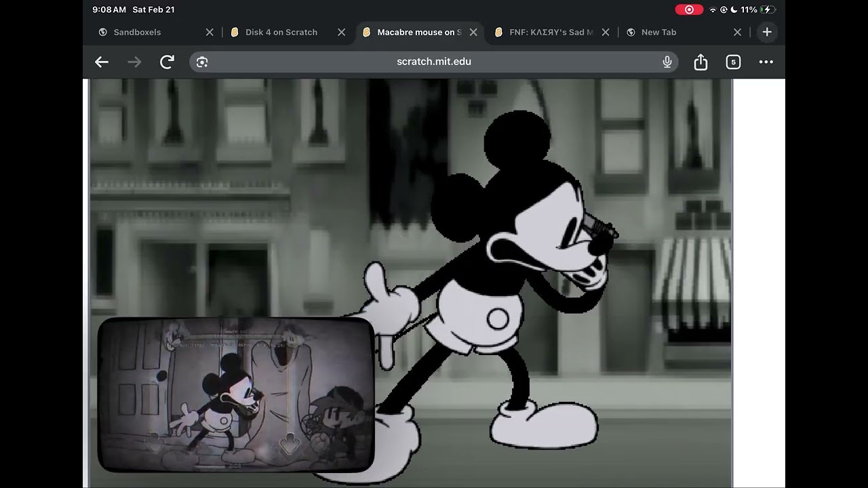This screenshot has height=488, width=868.
Task: Switch to the Disk 4 on Scratch tab
Action: pyautogui.click(x=281, y=32)
